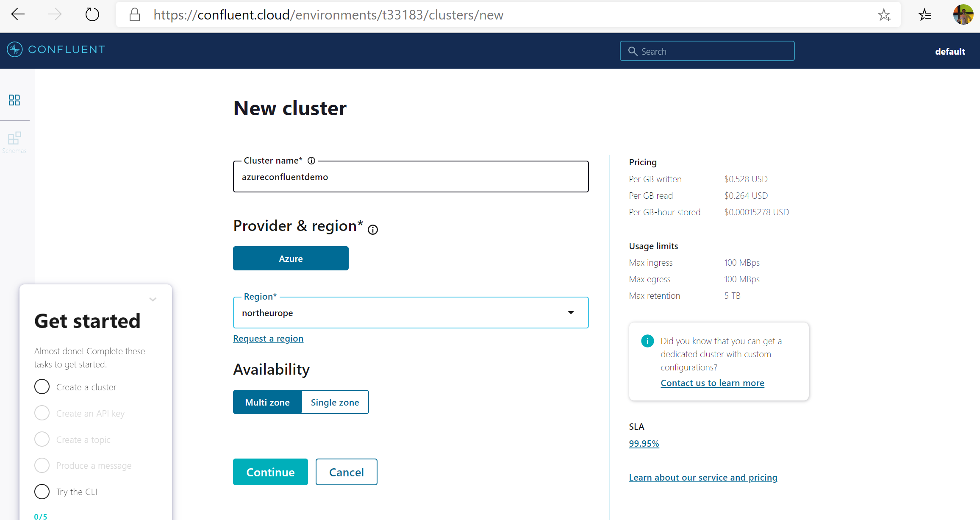The image size is (980, 520).
Task: Select Single zone availability
Action: [x=335, y=402]
